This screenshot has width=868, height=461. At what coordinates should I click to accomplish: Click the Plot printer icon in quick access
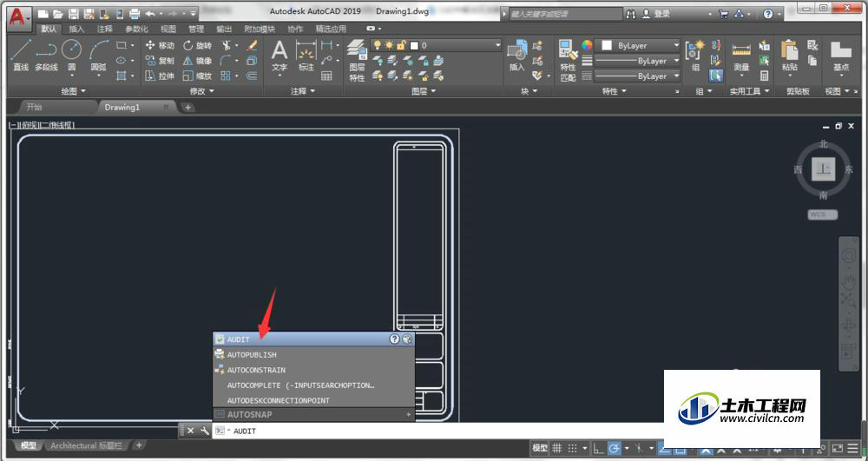(135, 13)
